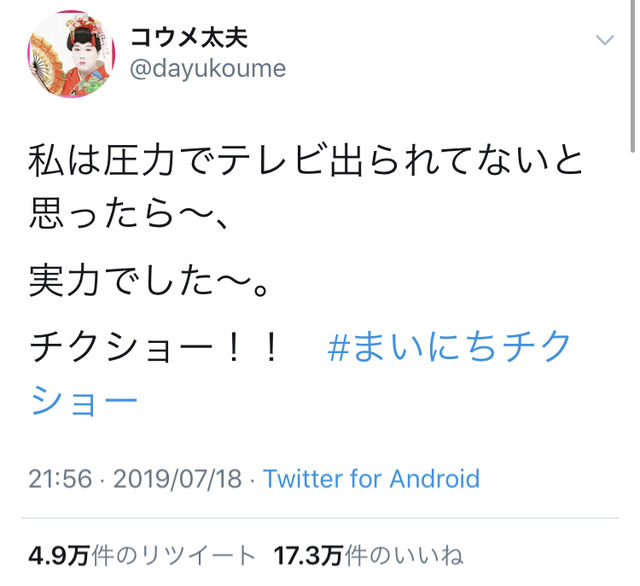Screen dimensions: 640x586
Task: Open the Twitter for Android source link
Action: 371,478
